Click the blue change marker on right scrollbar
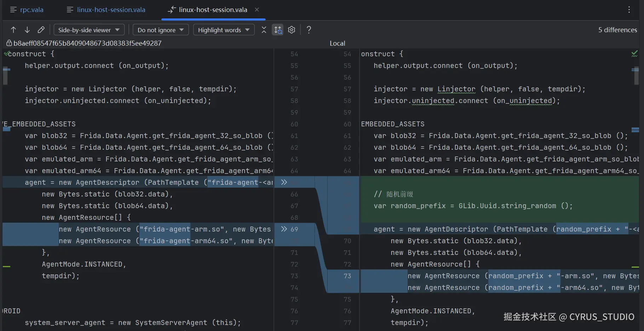644x331 pixels. [635, 130]
